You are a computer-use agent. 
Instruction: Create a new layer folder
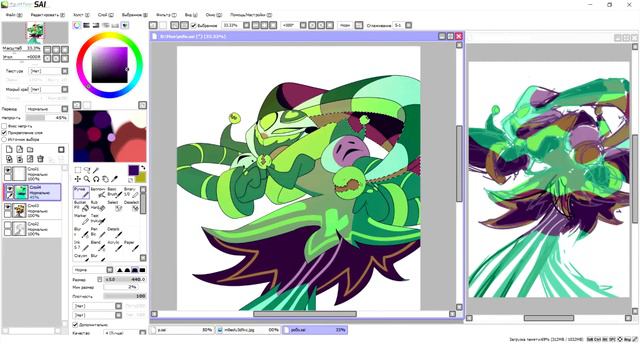point(30,149)
